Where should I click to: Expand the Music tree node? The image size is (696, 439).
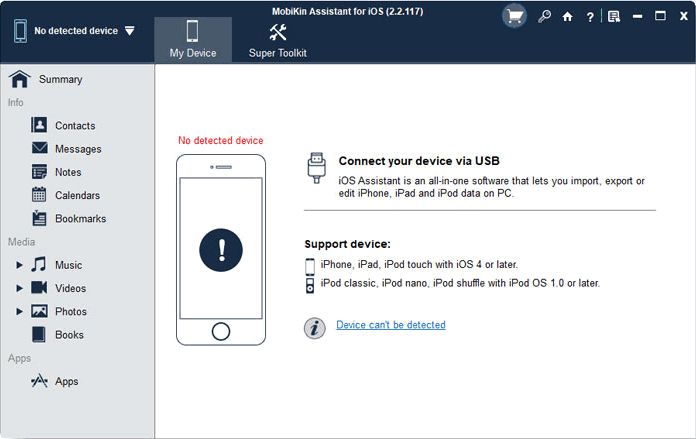19,265
